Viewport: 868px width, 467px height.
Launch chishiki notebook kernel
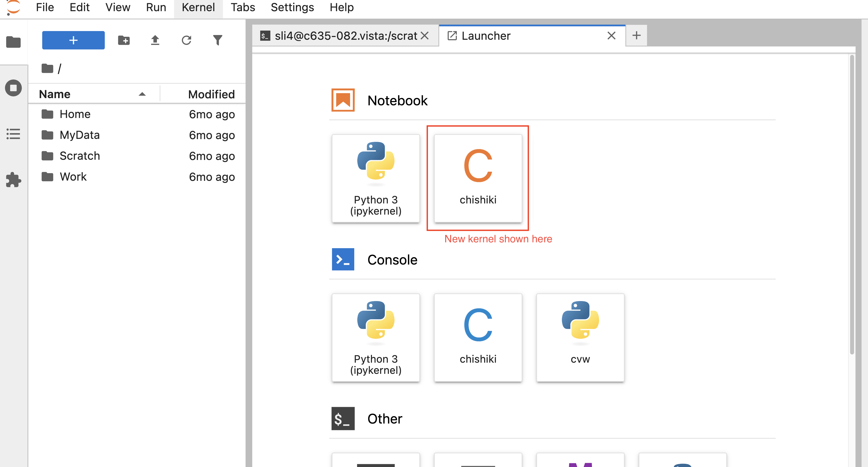click(x=478, y=178)
